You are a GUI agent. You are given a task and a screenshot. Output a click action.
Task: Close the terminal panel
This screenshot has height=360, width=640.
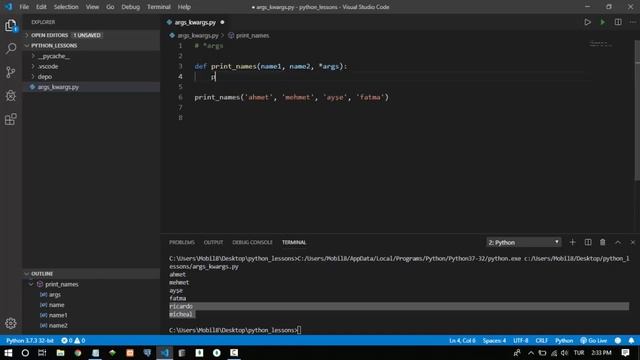[633, 242]
